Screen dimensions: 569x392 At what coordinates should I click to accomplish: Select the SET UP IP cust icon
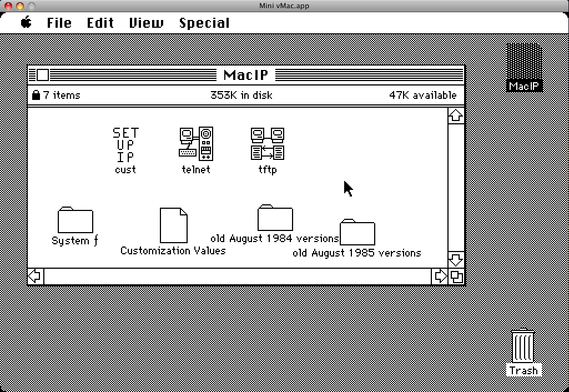(x=125, y=145)
